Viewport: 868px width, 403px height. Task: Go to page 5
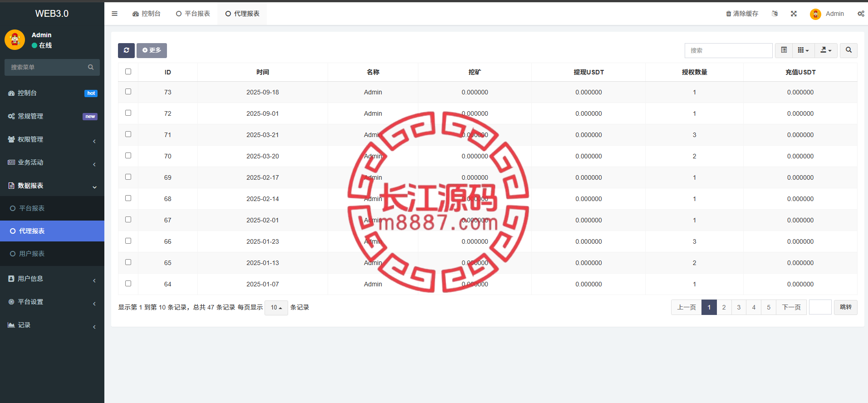[x=769, y=307]
